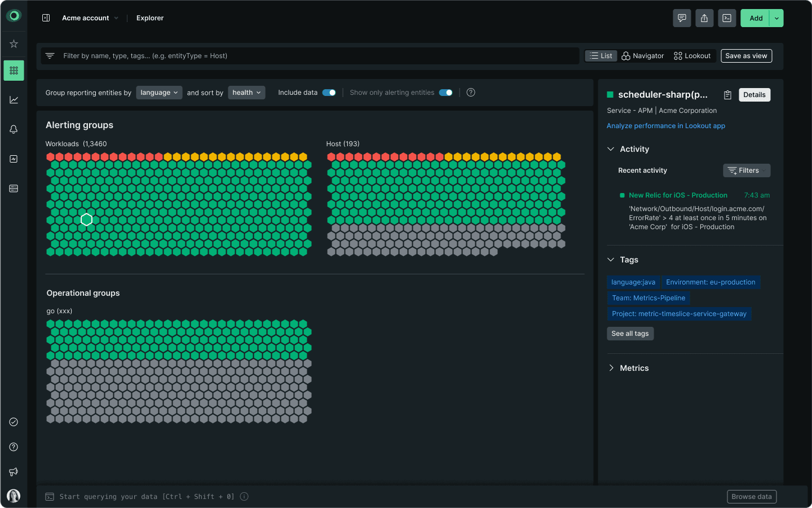
Task: Switch to Lookout view
Action: tap(692, 56)
